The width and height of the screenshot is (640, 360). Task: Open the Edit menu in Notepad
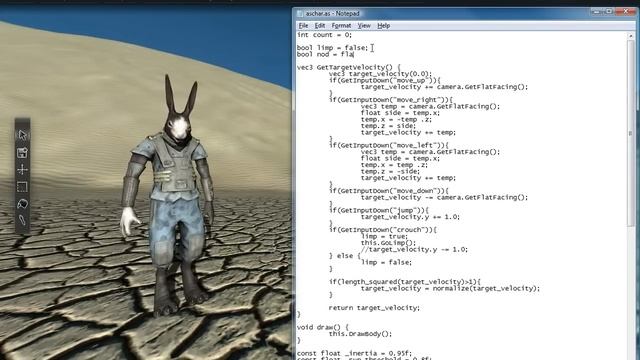[x=320, y=25]
